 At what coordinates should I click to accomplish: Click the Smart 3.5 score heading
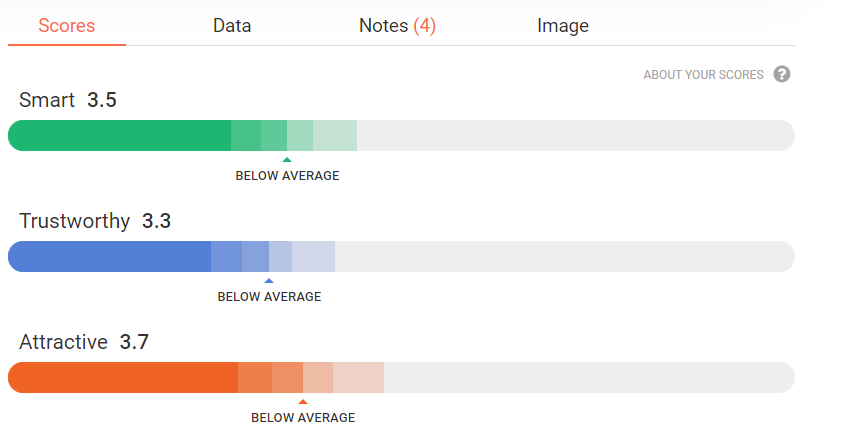[x=69, y=100]
